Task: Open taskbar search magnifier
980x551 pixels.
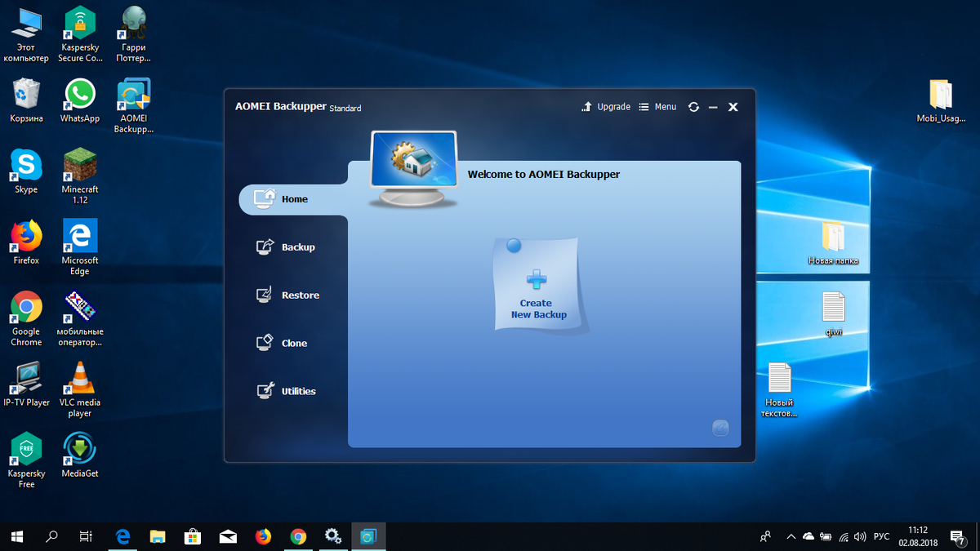Action: click(x=51, y=536)
